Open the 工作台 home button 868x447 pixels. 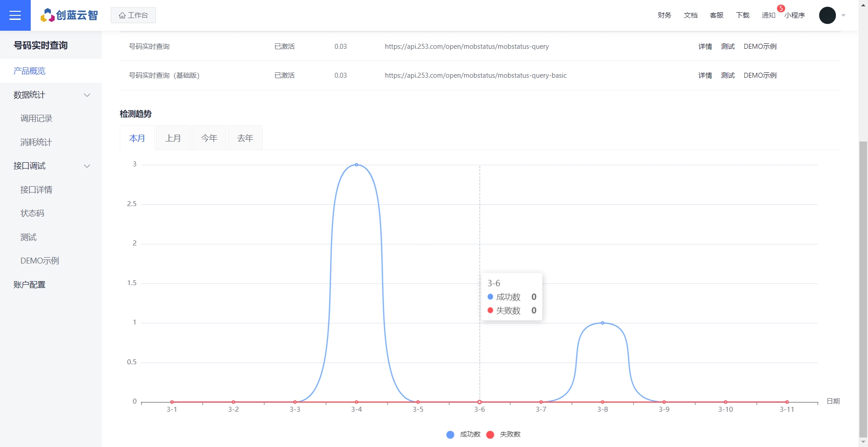(133, 15)
